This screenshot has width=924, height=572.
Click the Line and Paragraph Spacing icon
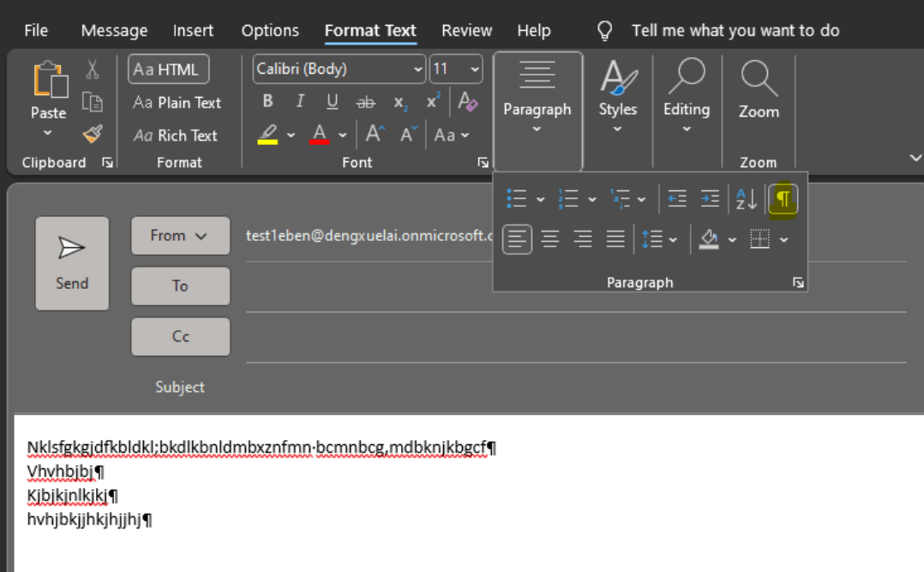coord(651,239)
